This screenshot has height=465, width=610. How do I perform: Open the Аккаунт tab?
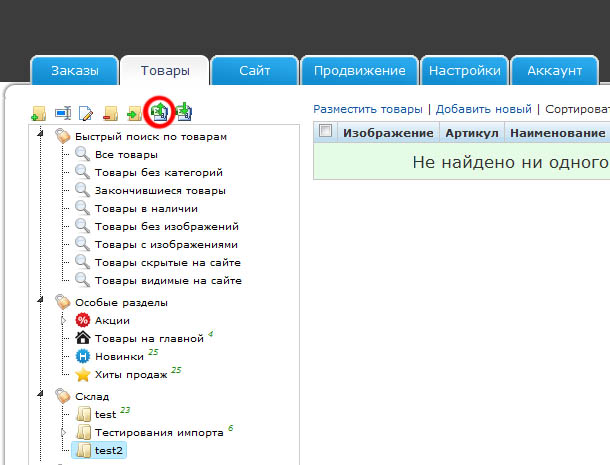point(554,70)
